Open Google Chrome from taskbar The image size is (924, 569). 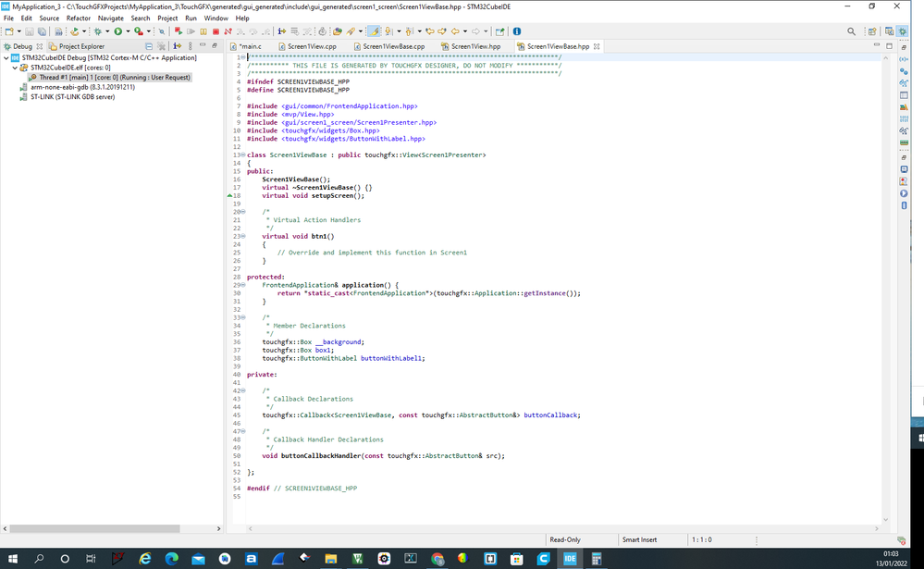point(437,559)
